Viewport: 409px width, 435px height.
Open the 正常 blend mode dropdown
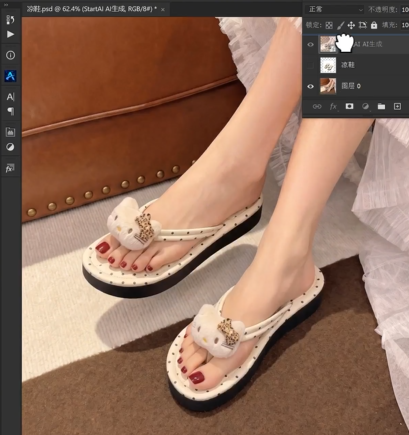tap(334, 10)
